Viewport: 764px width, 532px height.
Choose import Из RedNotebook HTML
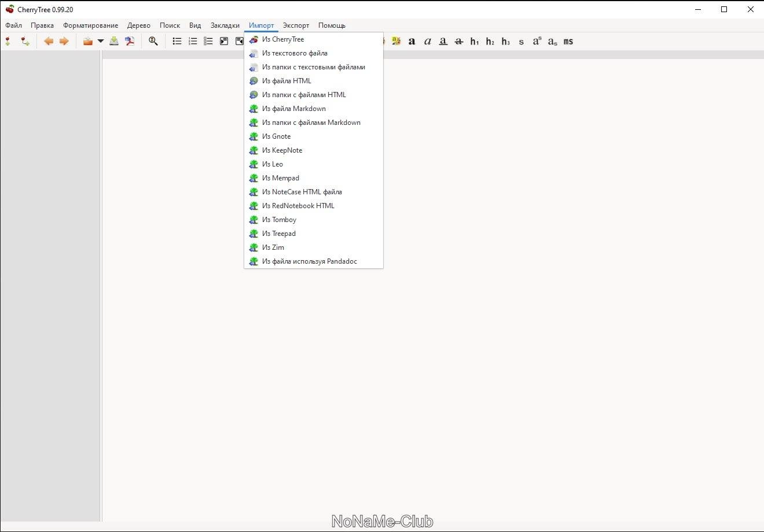314,206
